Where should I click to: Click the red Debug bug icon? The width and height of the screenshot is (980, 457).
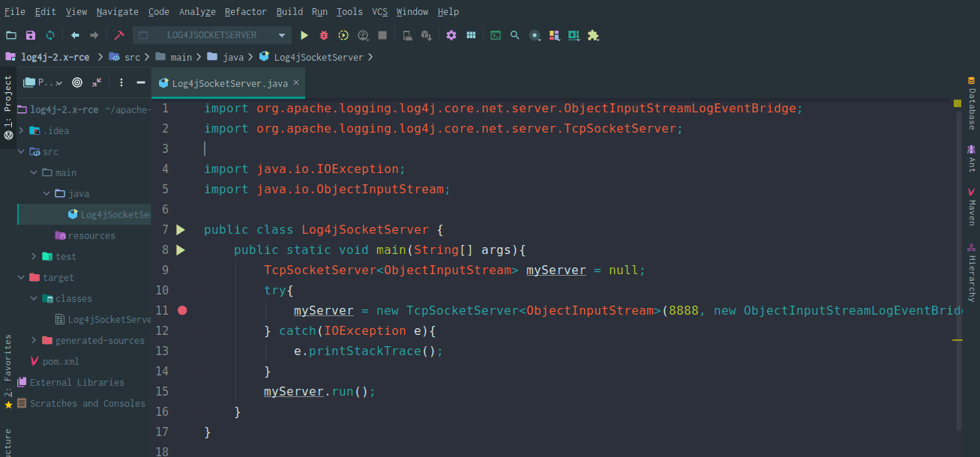pos(324,35)
